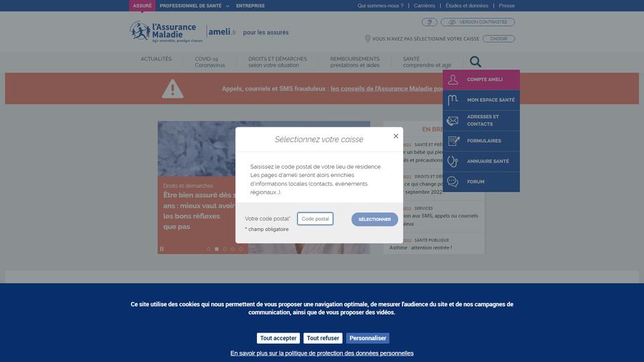This screenshot has width=644, height=362.
Task: Open Droits et démarches menu
Action: tap(277, 62)
